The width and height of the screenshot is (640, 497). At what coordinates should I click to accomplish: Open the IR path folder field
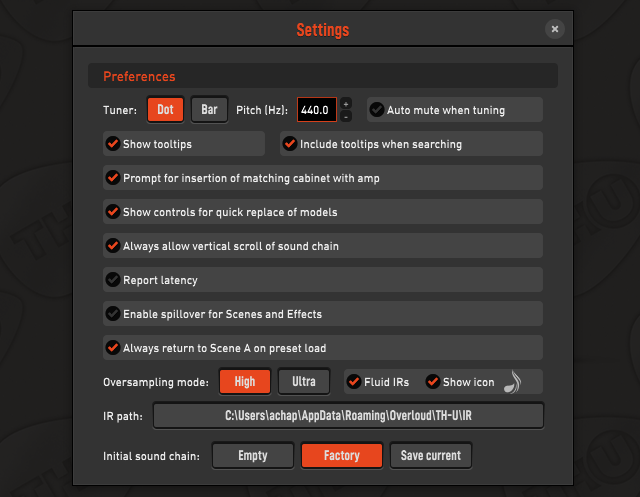pos(348,415)
